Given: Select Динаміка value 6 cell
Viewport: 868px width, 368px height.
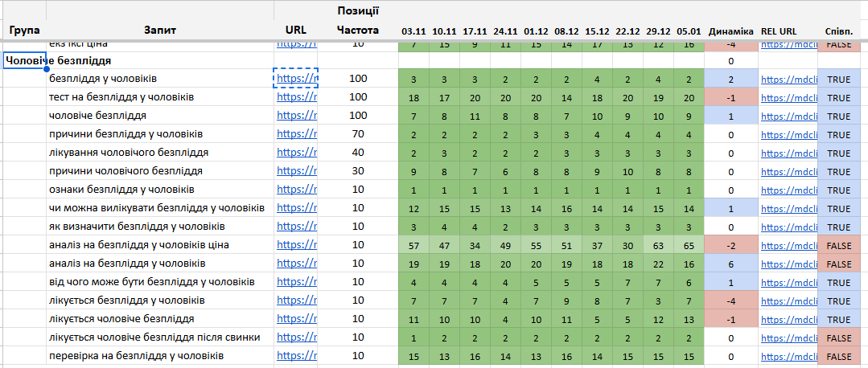Looking at the screenshot, I should [730, 264].
